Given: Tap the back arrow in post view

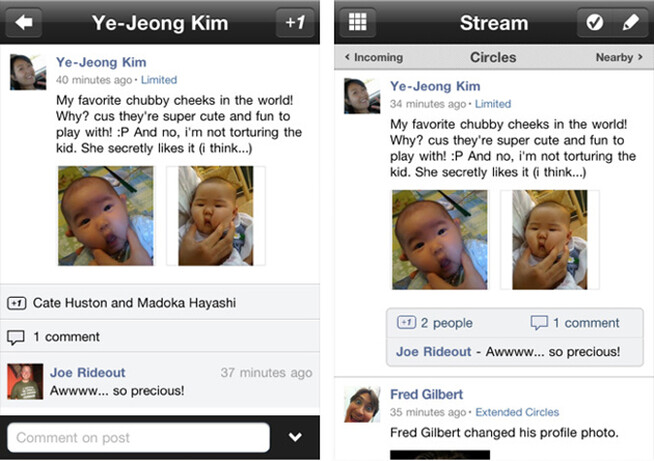Looking at the screenshot, I should click(24, 23).
